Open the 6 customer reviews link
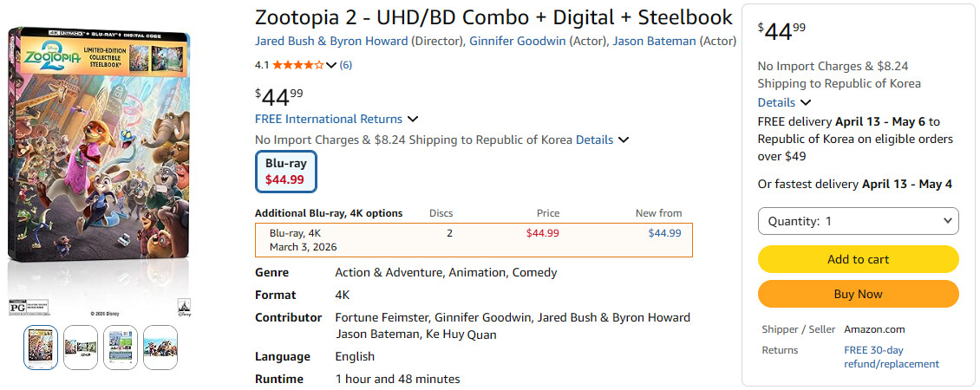Screen dimensions: 980x390 (346, 65)
